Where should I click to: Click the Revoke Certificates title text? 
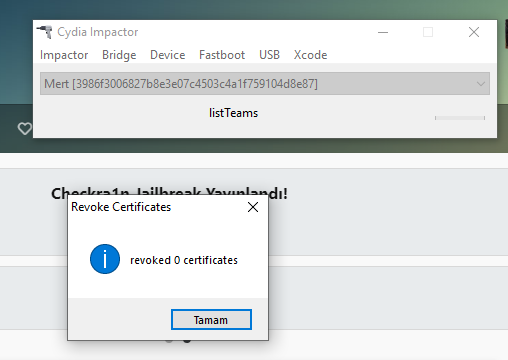pos(121,207)
